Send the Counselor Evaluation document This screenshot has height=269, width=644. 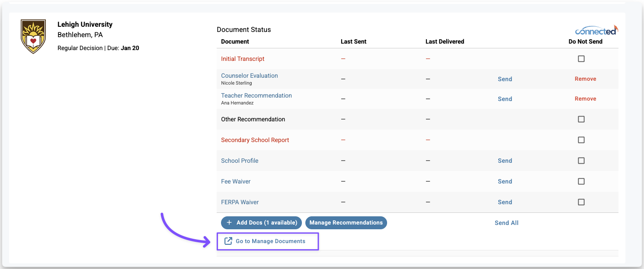(505, 79)
